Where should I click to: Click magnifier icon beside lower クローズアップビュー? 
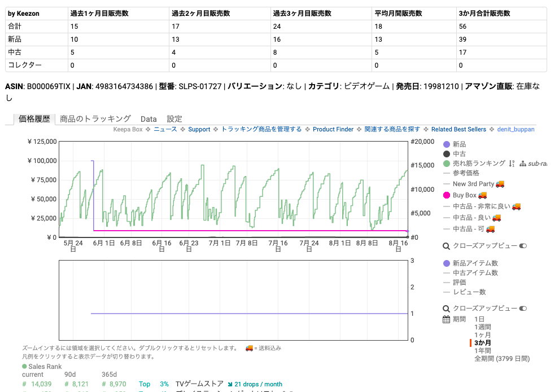(446, 309)
